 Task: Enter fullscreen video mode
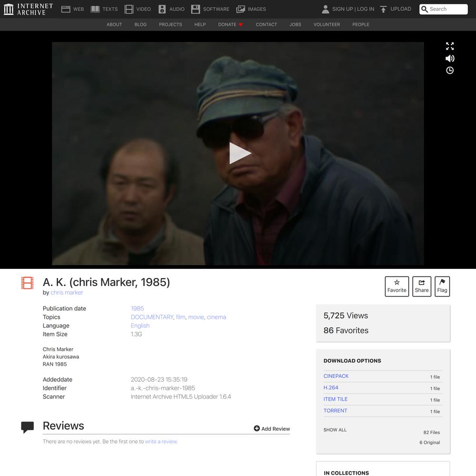450,46
